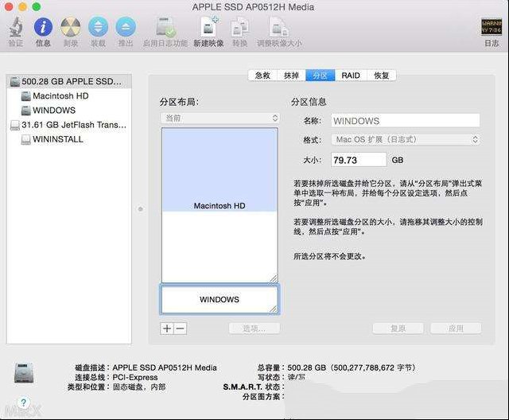The image size is (509, 420).
Task: Click the Apply (应用) button
Action: [x=456, y=329]
